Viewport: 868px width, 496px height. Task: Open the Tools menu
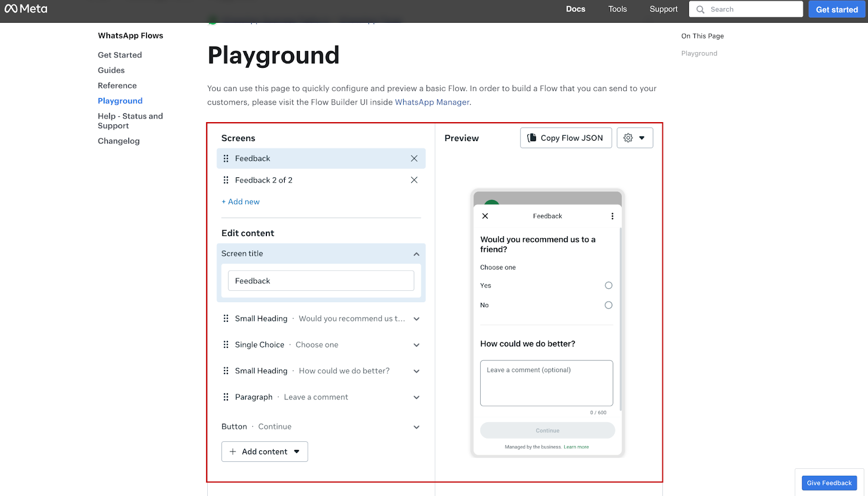617,9
